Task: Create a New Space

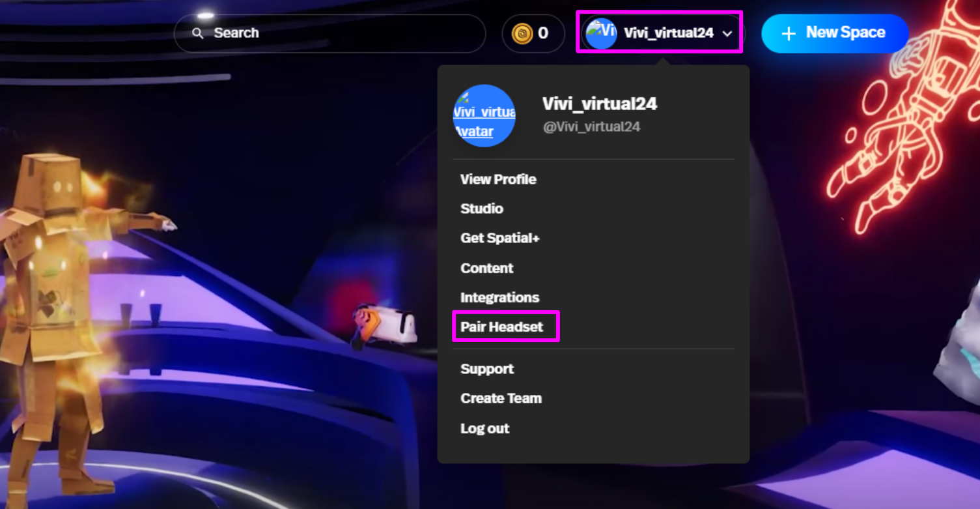Action: pos(835,33)
